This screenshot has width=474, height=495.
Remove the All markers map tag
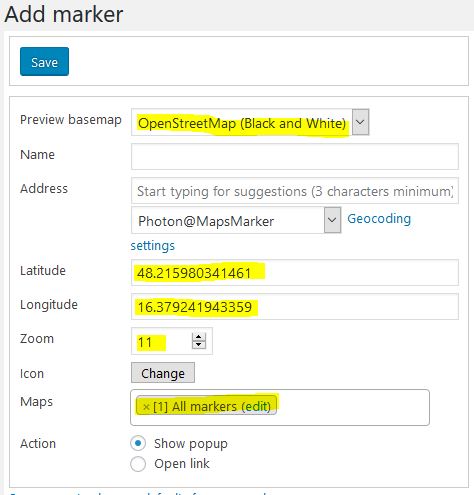pos(146,407)
